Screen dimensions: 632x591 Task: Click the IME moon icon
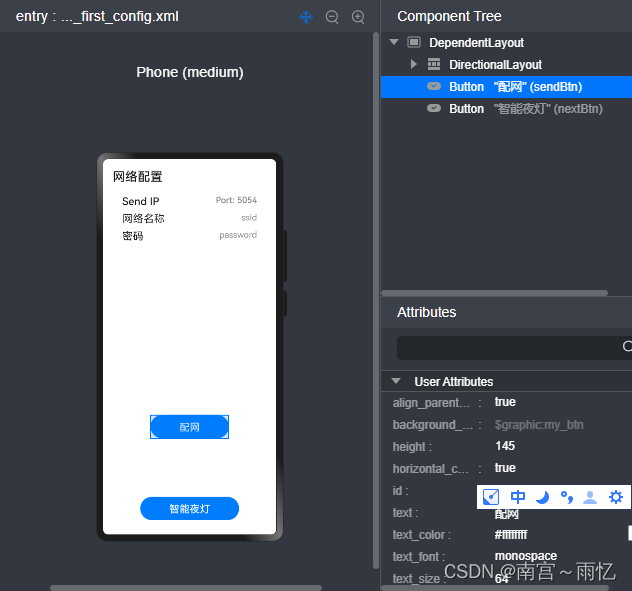tap(543, 497)
